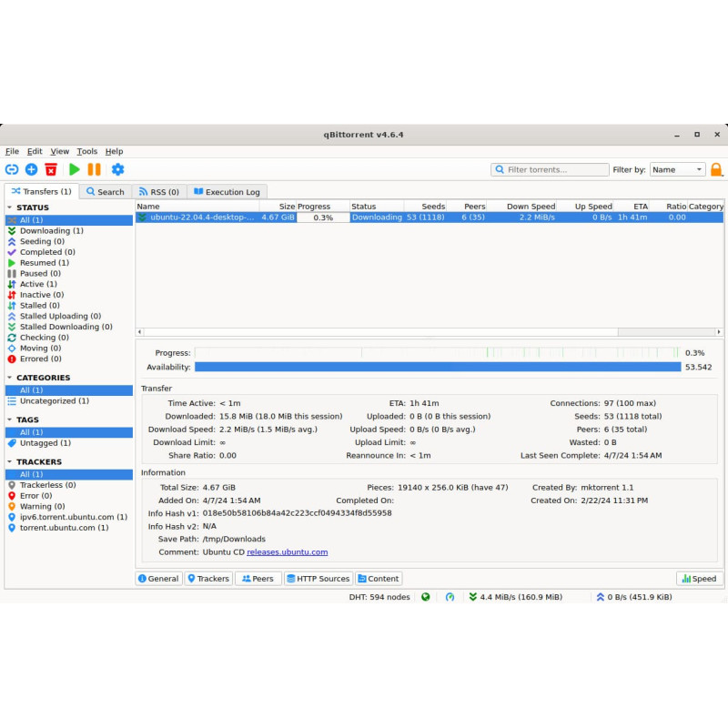Open the Filter by Name dropdown
Viewport: 728px width, 728px height.
tap(677, 169)
